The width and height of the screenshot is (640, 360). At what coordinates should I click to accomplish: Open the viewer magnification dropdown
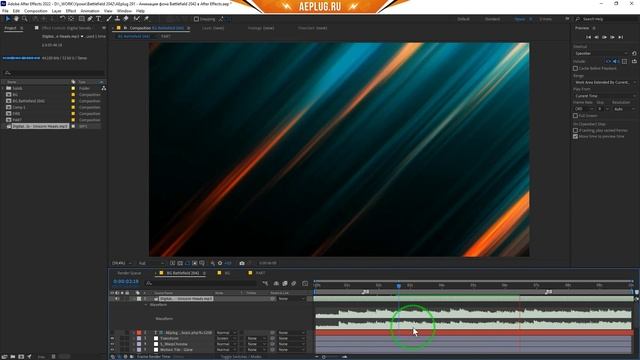(x=122, y=263)
